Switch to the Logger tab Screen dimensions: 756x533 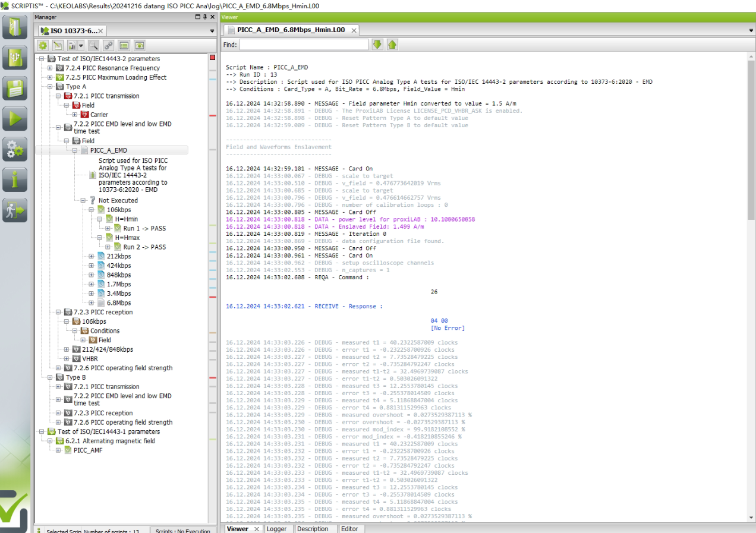[276, 529]
